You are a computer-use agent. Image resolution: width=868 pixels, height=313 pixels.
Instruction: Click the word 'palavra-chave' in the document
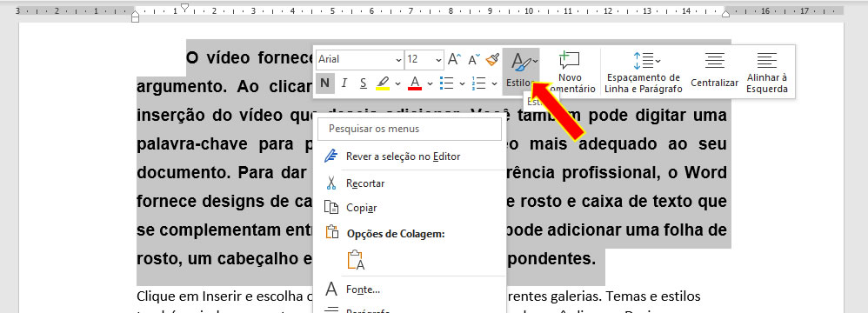click(191, 145)
